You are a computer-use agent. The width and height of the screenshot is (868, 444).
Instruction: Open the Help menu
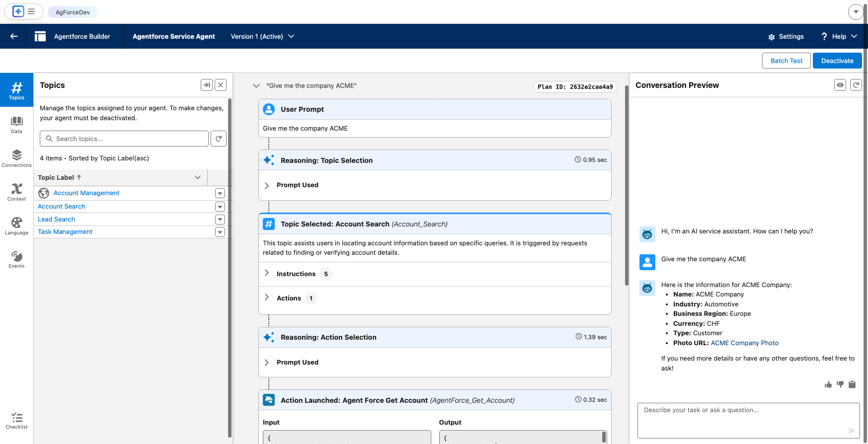click(x=839, y=36)
